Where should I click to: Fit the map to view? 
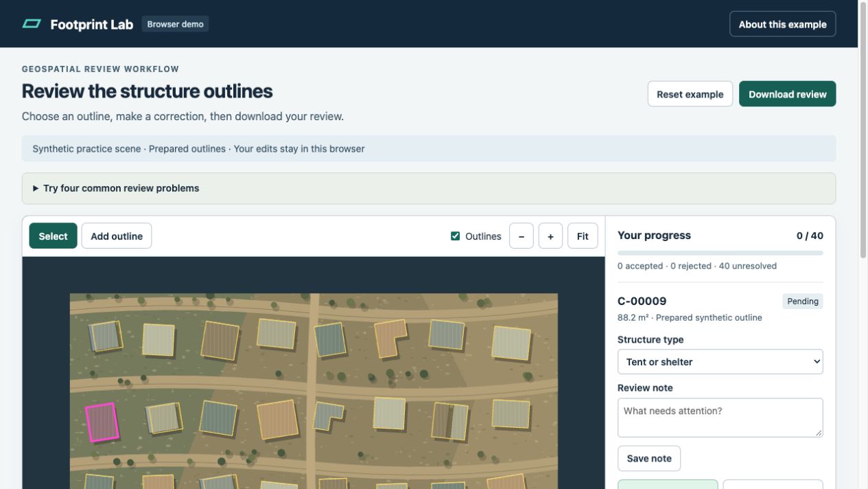(x=583, y=236)
